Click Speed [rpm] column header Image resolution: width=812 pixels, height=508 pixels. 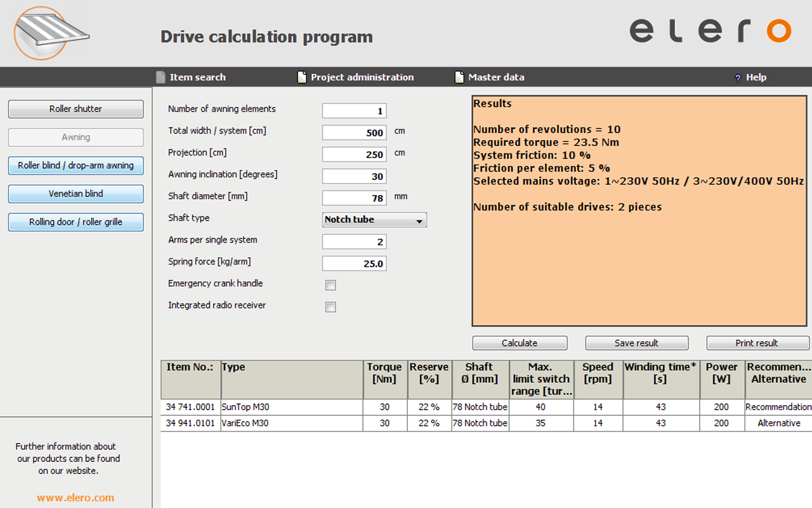point(598,380)
